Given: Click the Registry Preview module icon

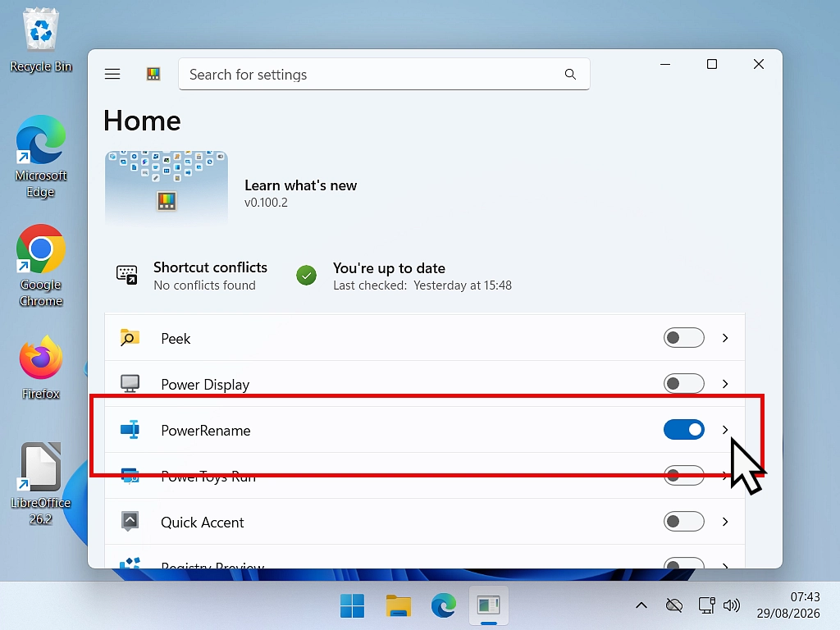Looking at the screenshot, I should (x=130, y=563).
